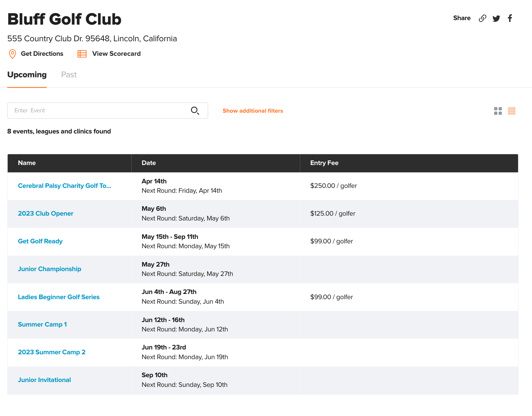Click Next Round: Monday, May 15th
The height and width of the screenshot is (416, 532).
pos(186,246)
